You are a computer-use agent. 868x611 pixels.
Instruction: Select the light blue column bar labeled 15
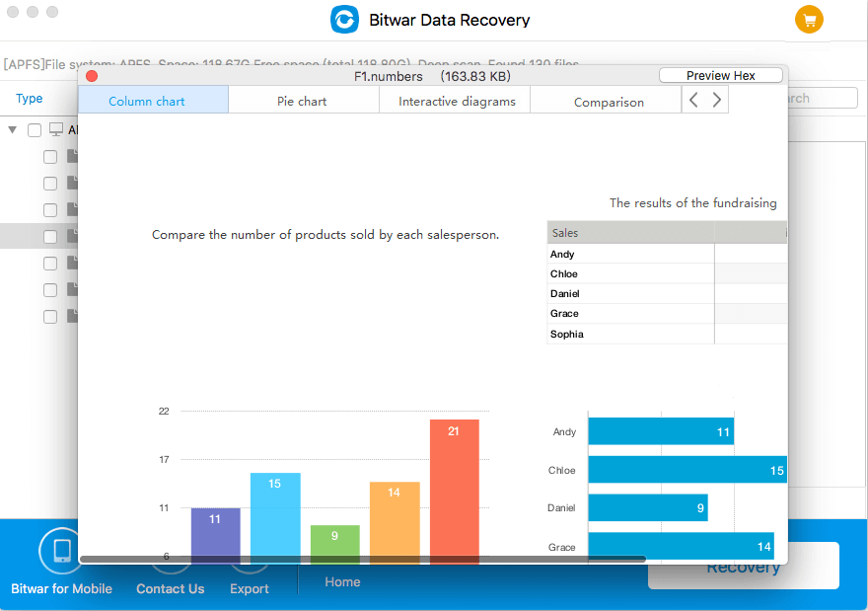[x=275, y=518]
